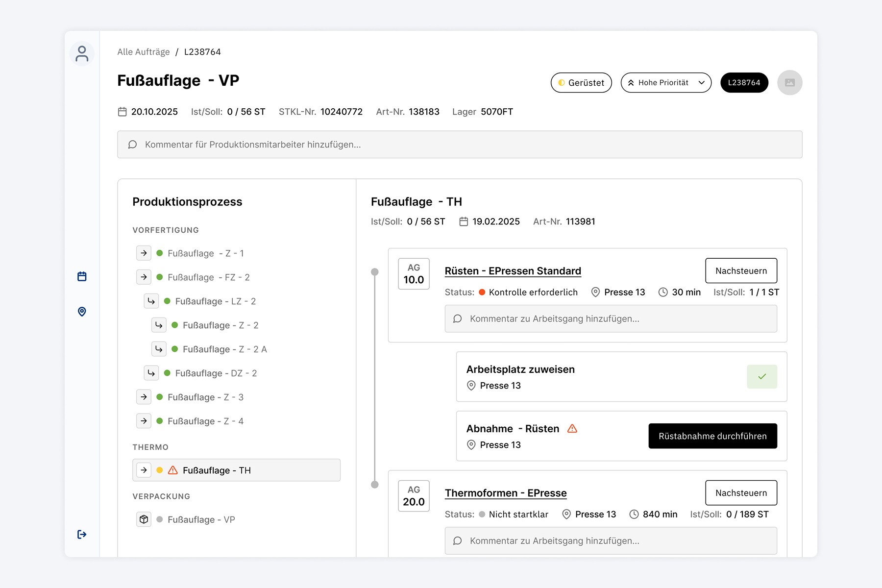
Task: Click Nachsteuern for Thermoformen - EPresse
Action: [741, 493]
